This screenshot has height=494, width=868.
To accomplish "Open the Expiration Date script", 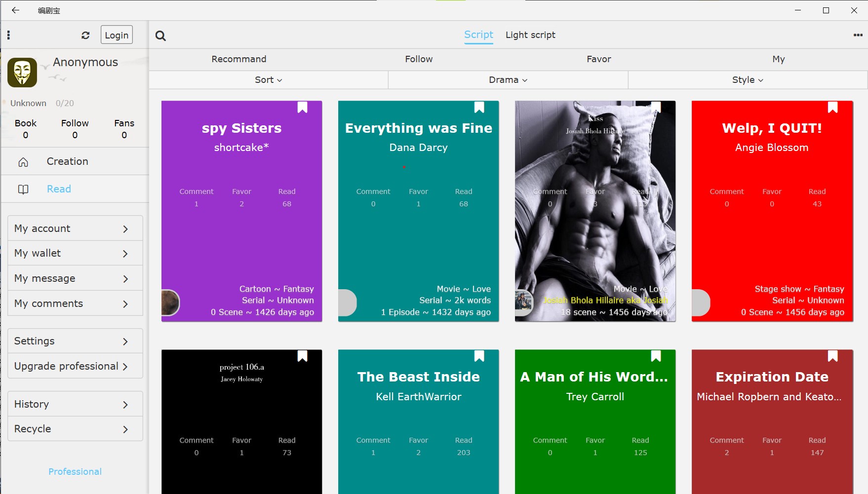I will coord(772,422).
